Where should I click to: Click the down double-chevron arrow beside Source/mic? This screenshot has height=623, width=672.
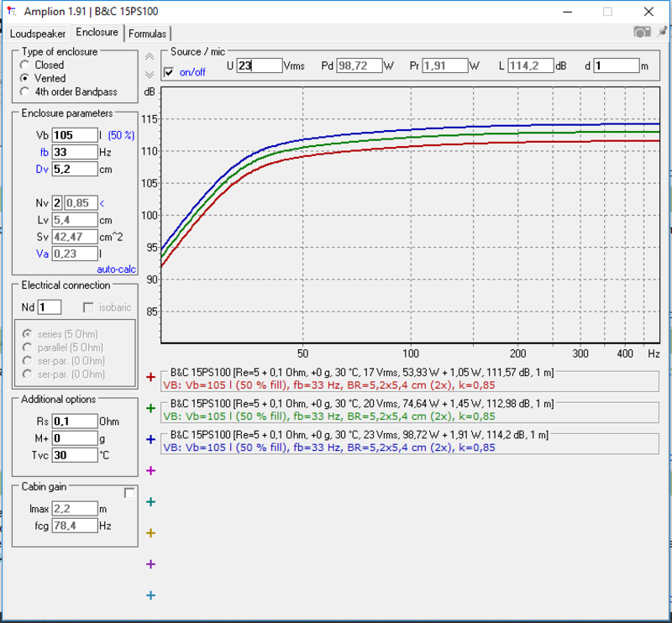[150, 75]
